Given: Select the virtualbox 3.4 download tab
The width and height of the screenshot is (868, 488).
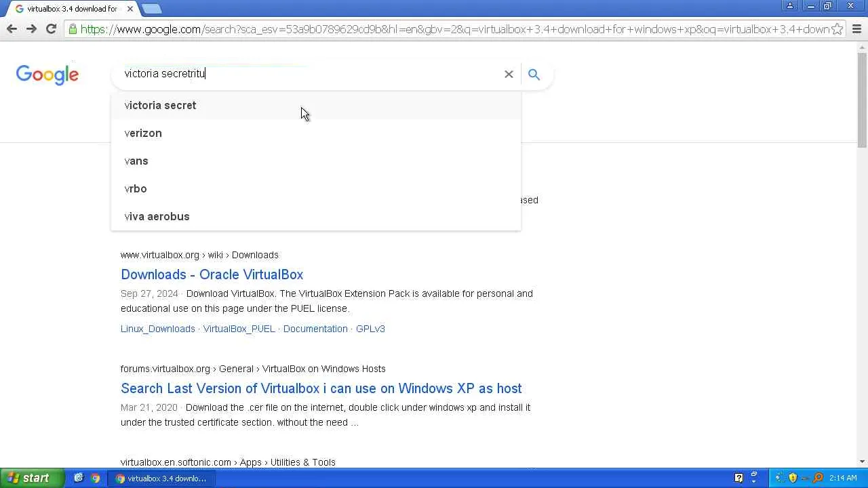Looking at the screenshot, I should tap(72, 9).
